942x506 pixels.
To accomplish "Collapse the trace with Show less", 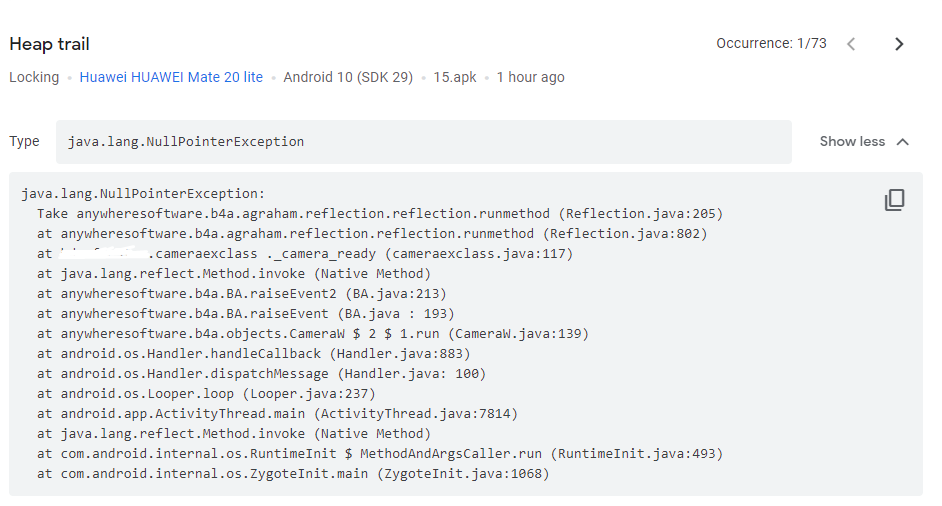I will pyautogui.click(x=852, y=142).
